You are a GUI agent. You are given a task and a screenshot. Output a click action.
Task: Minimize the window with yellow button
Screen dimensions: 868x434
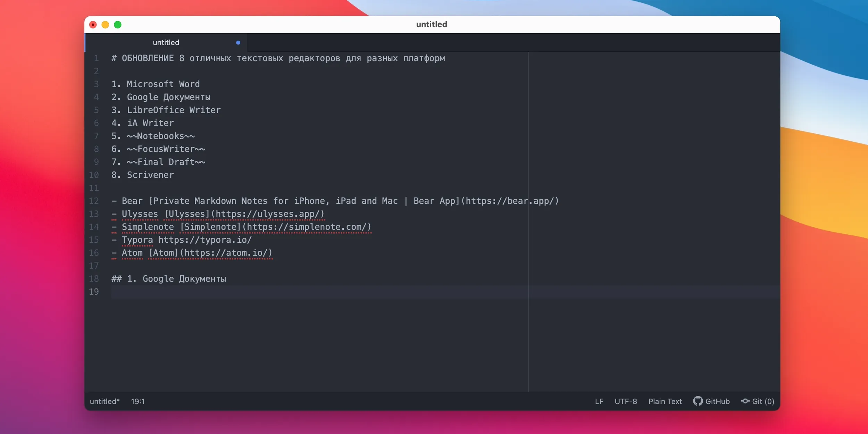coord(105,25)
